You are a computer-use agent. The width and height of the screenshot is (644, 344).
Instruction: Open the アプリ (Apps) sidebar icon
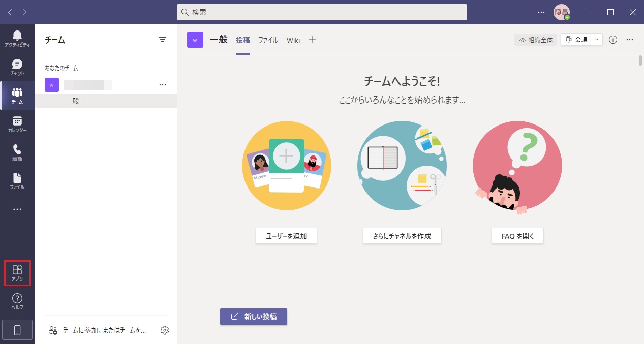pyautogui.click(x=17, y=273)
